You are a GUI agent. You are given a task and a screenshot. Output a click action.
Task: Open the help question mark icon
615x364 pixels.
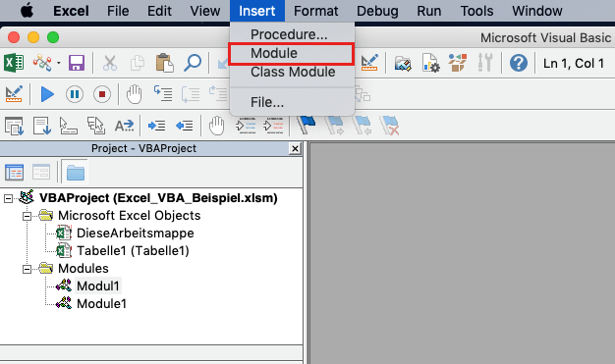[518, 63]
